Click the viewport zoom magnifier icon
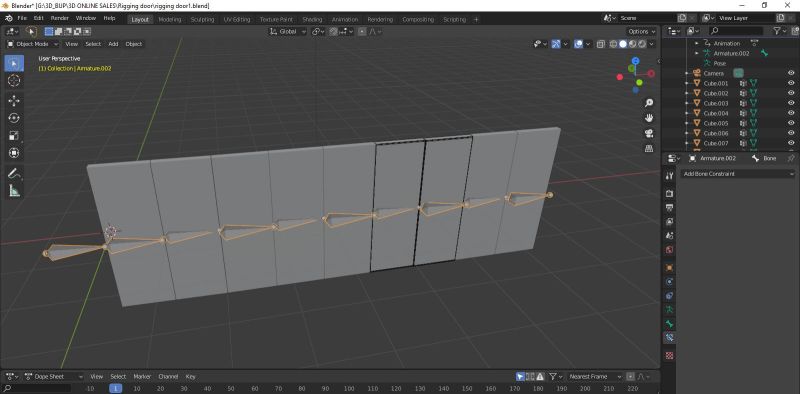The image size is (800, 394). [x=648, y=103]
